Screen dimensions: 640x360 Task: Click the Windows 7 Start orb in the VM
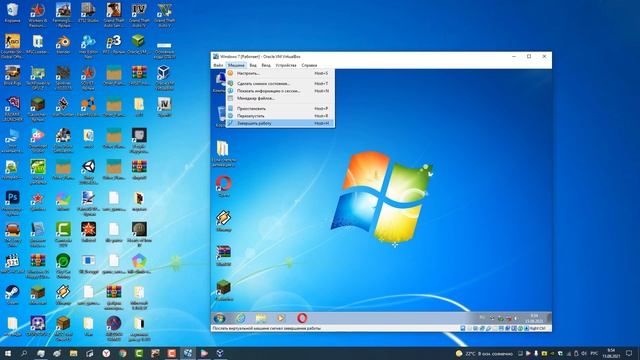coord(219,318)
